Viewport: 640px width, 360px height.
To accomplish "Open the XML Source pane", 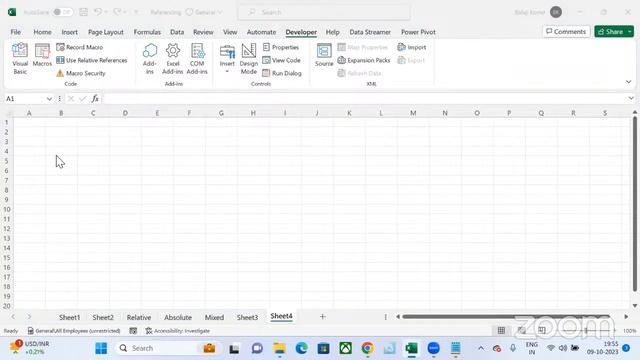I will 324,55.
